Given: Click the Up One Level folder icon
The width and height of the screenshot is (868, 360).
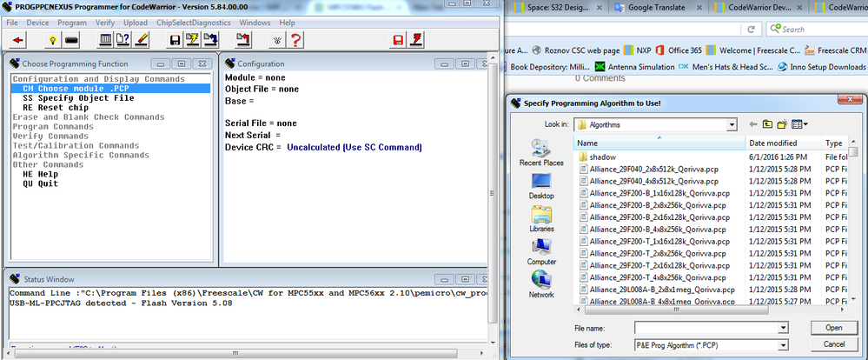Looking at the screenshot, I should (767, 124).
